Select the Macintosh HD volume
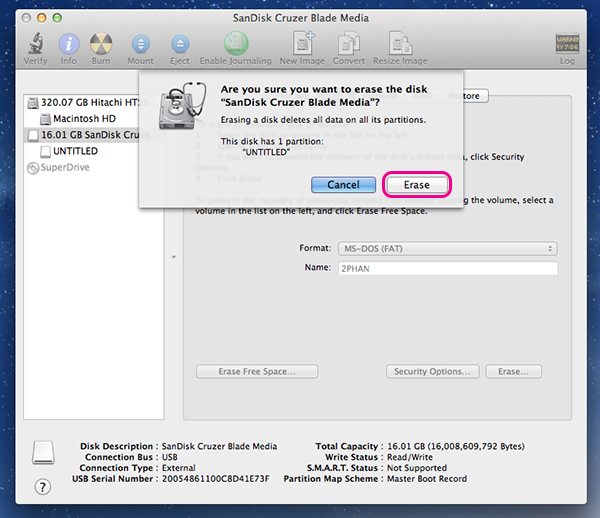This screenshot has width=600, height=518. 78,119
